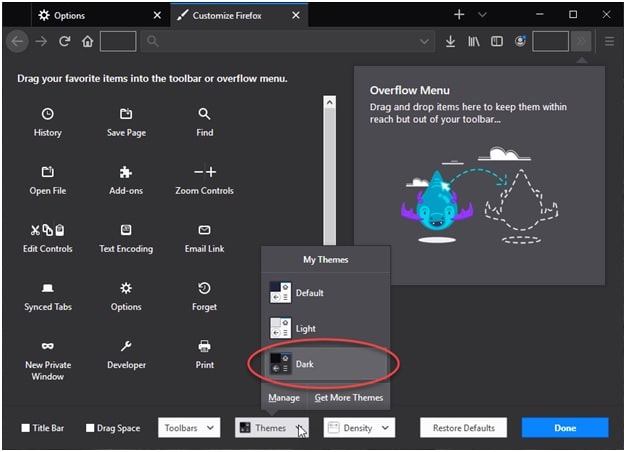Select the Save Page icon
Viewport: 626px width, 452px height.
point(126,114)
